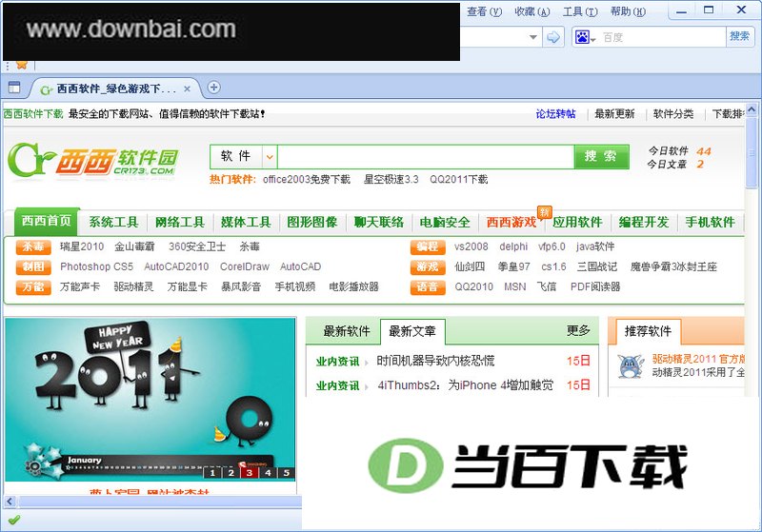
Task: Open the 驱动精灵 quick link
Action: 133,286
